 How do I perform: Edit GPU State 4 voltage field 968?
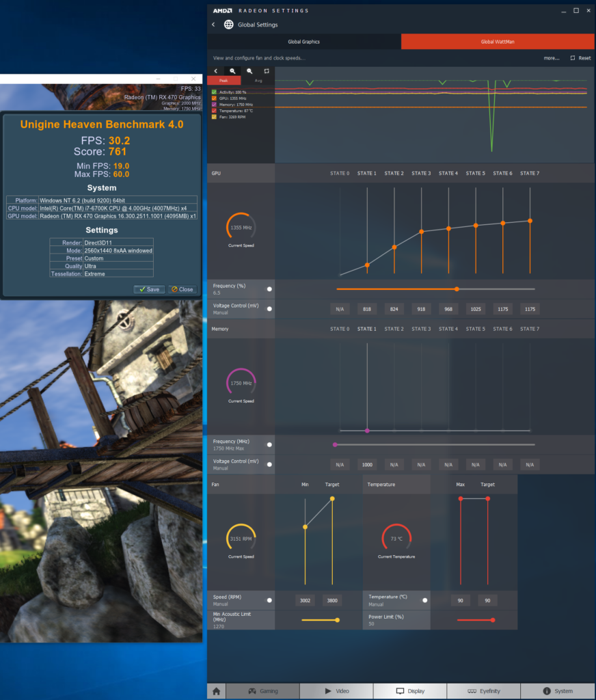(x=448, y=309)
